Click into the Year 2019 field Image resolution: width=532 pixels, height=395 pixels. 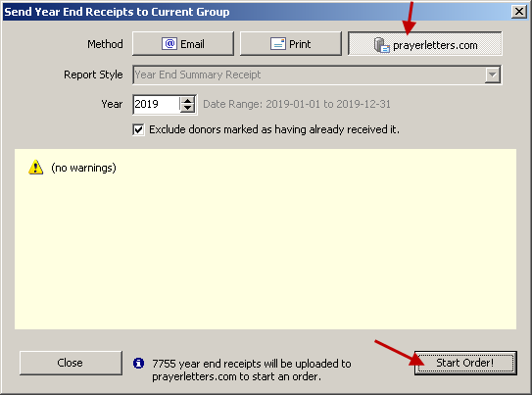[x=156, y=104]
